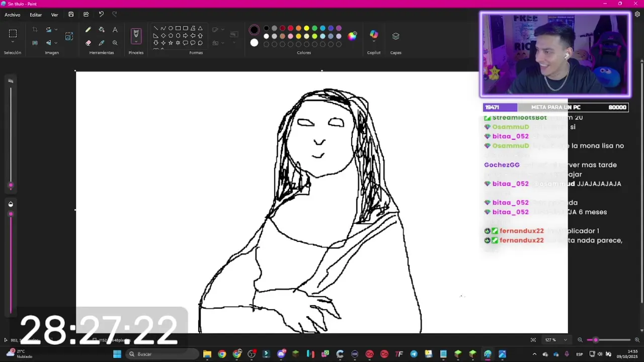Open Google Chrome from taskbar

click(222, 354)
